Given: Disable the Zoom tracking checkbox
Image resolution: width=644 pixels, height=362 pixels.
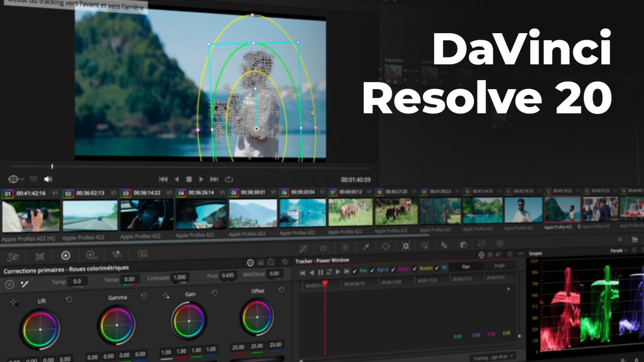Looking at the screenshot, I should 393,270.
